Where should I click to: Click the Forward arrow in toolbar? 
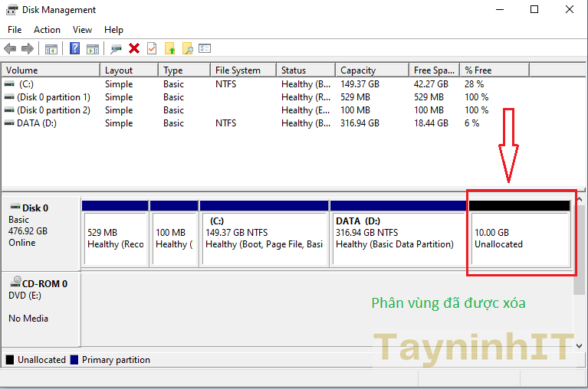28,48
